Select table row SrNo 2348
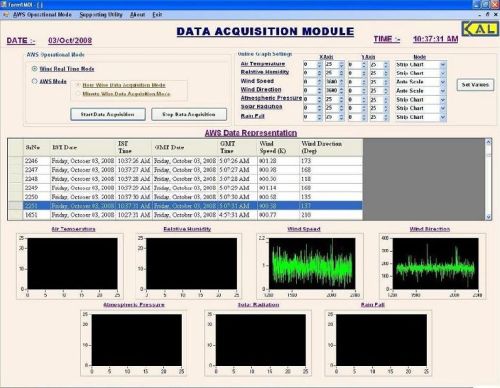This screenshot has height=388, width=500. 193,179
